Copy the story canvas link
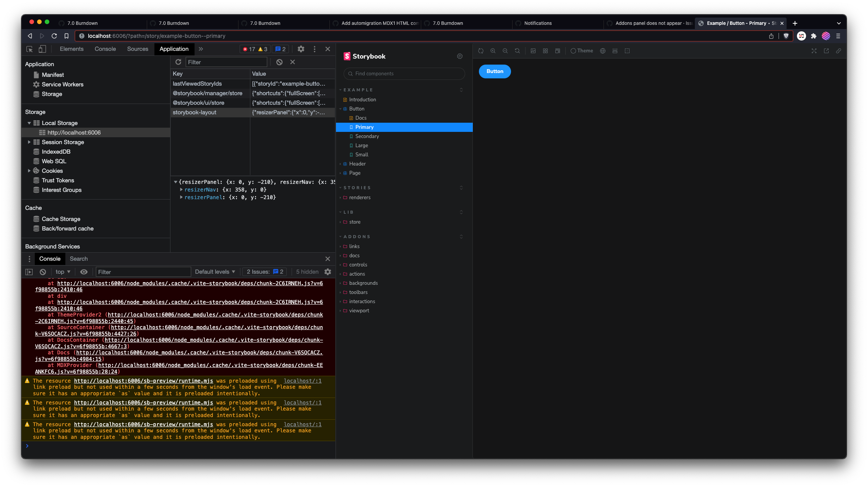 [x=839, y=50]
